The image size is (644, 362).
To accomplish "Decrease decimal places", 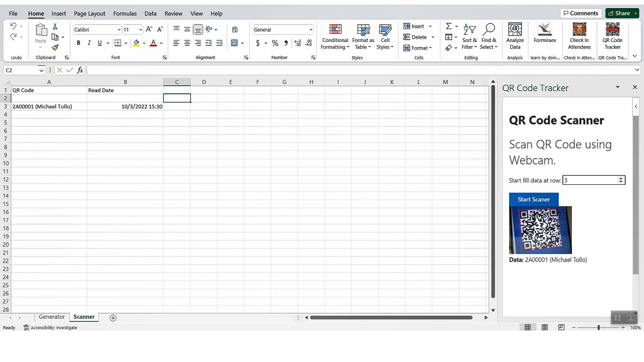I will [x=308, y=43].
